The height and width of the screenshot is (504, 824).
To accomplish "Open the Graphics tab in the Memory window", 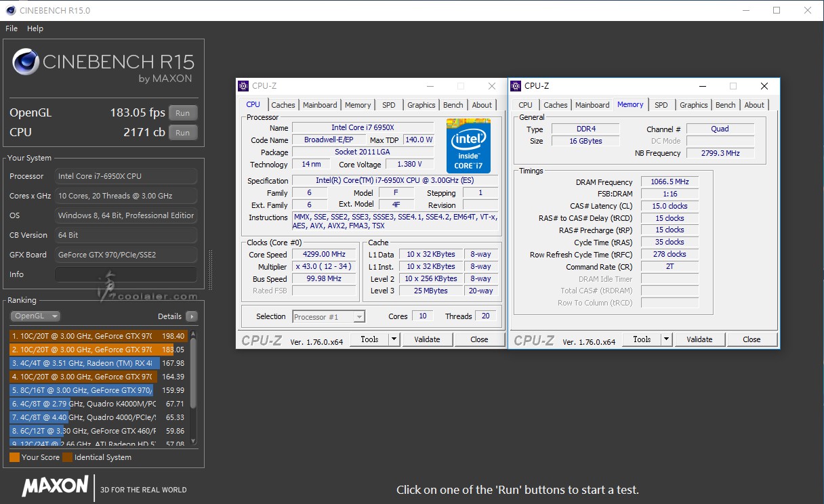I will pyautogui.click(x=694, y=105).
